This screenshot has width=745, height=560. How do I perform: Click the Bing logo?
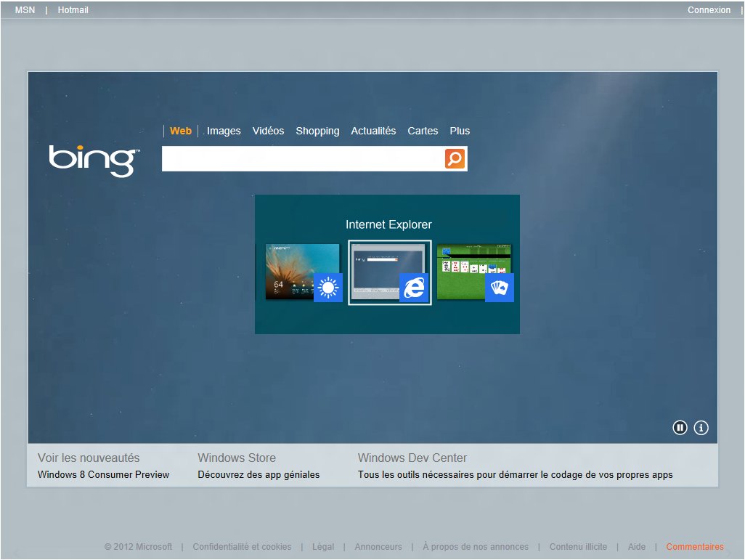[x=94, y=161]
